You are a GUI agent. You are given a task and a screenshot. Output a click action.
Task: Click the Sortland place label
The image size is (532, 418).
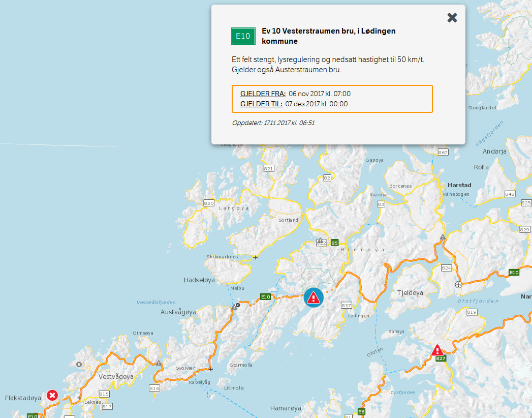288,220
